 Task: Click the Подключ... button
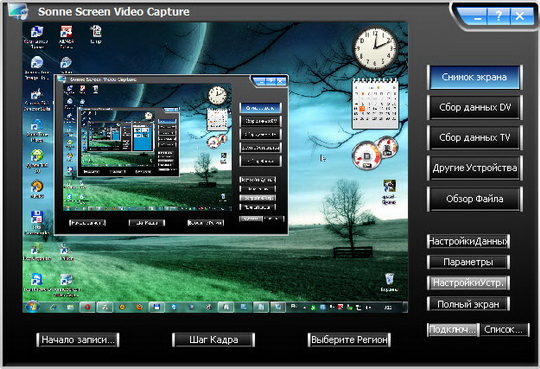click(x=453, y=330)
